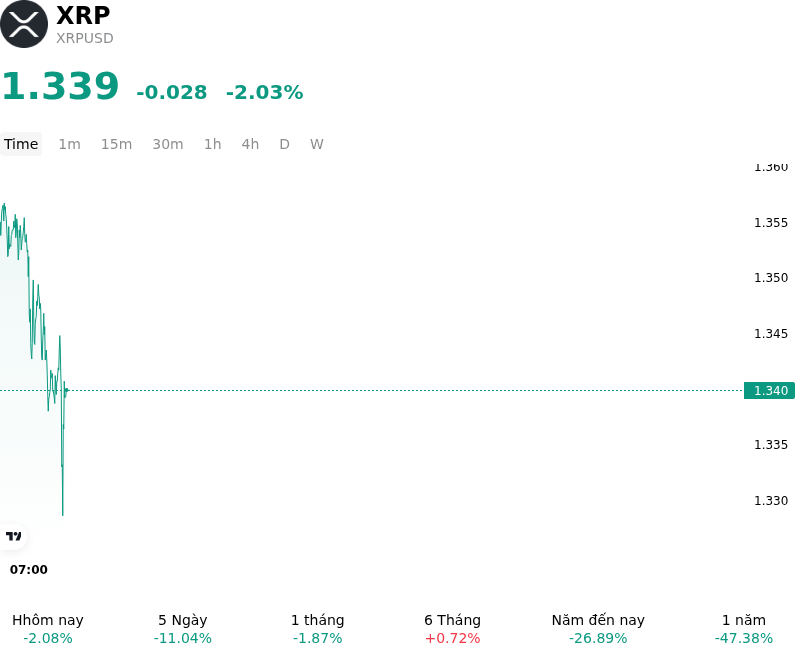Open the TradingView logo badge
The width and height of the screenshot is (800, 658).
[x=13, y=536]
